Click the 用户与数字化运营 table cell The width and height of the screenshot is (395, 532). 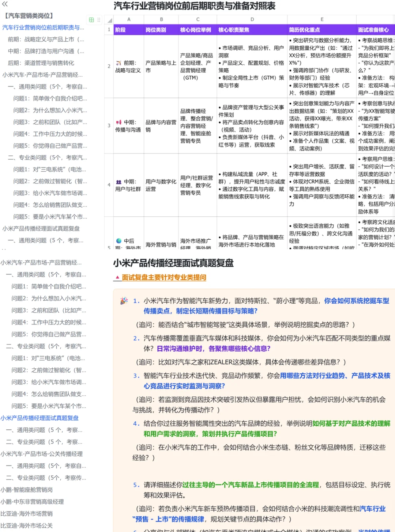click(161, 185)
